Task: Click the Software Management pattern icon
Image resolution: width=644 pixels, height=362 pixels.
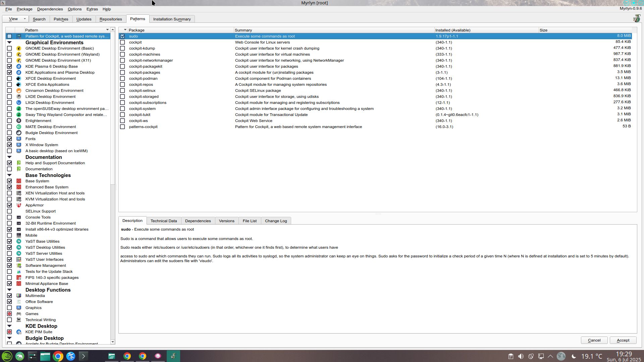Action: (19, 265)
